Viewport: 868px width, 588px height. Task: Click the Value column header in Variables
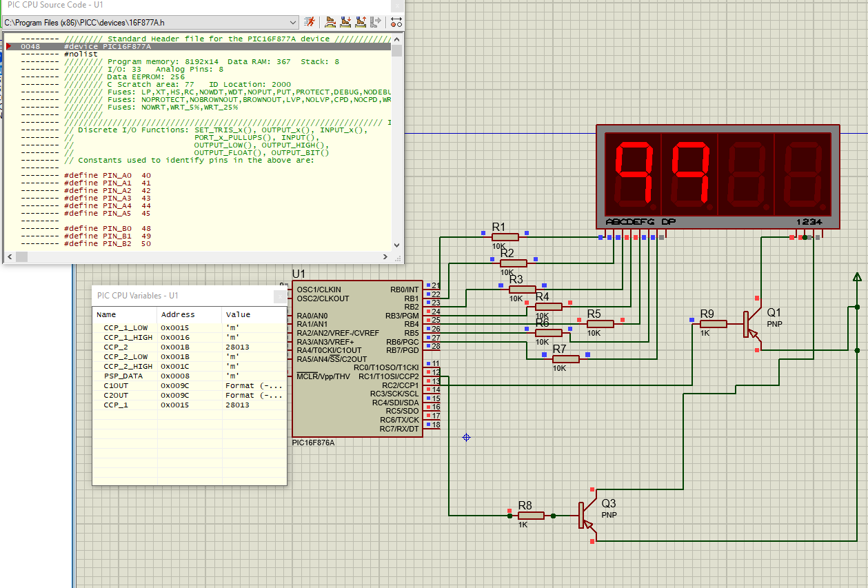tap(254, 314)
